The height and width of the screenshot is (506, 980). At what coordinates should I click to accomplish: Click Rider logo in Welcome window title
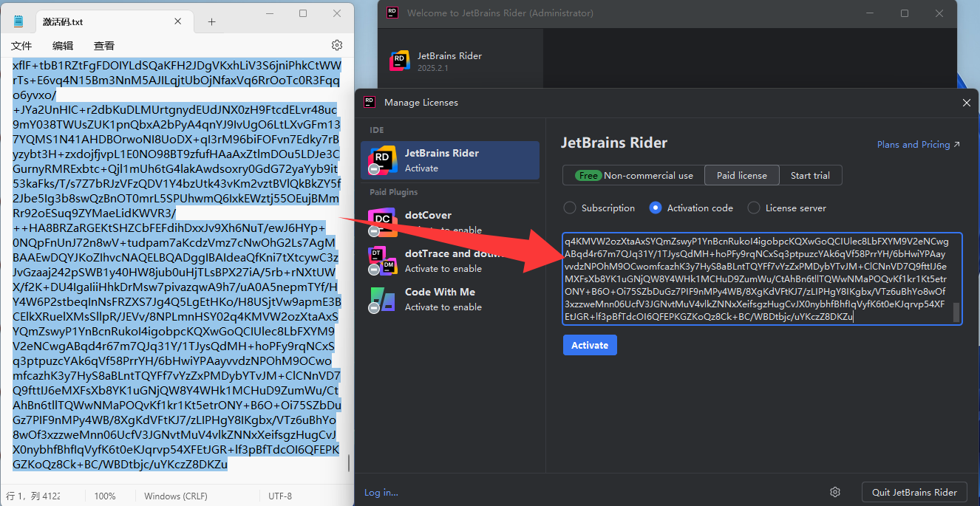392,13
